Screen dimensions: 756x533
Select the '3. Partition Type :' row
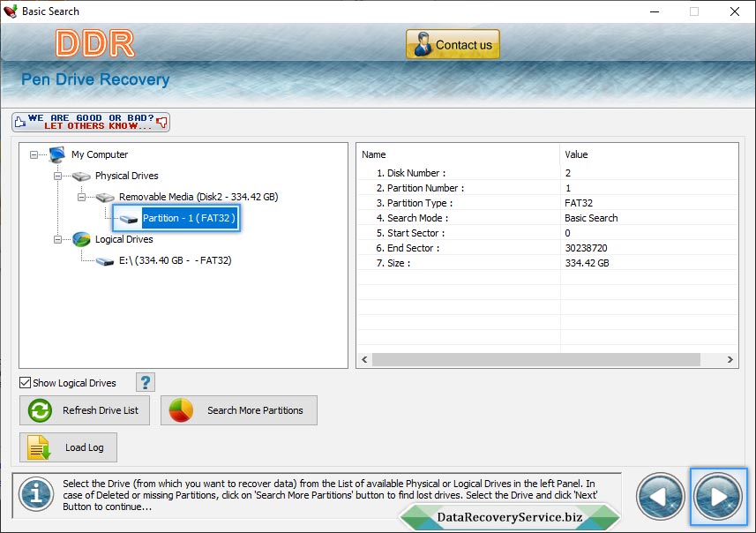547,203
